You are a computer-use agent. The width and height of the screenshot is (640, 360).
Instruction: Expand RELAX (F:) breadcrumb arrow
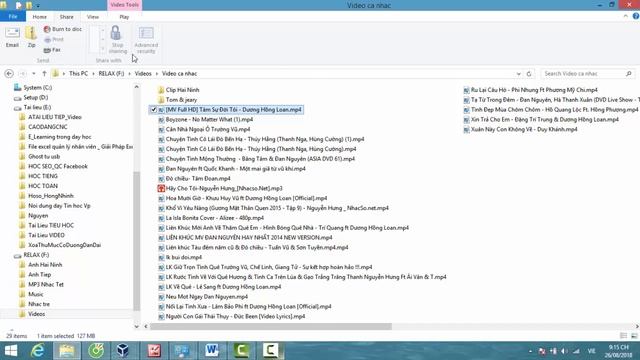pos(129,73)
